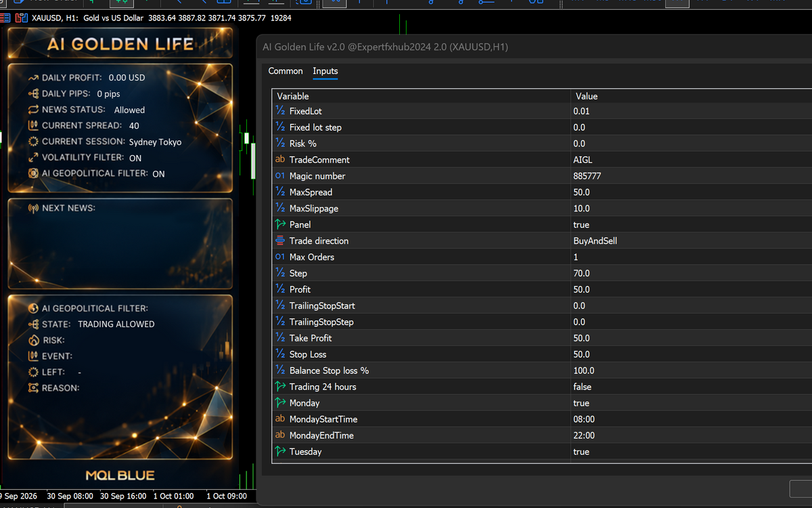Click the AI GOLDEN LIFE panel title
812x508 pixels.
120,44
